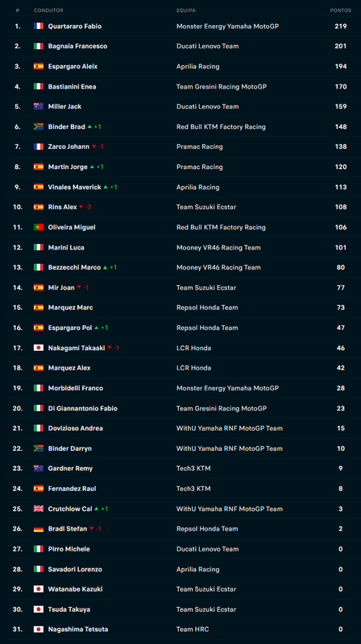Click the Australian flag beside Gardner Remy

tap(38, 469)
